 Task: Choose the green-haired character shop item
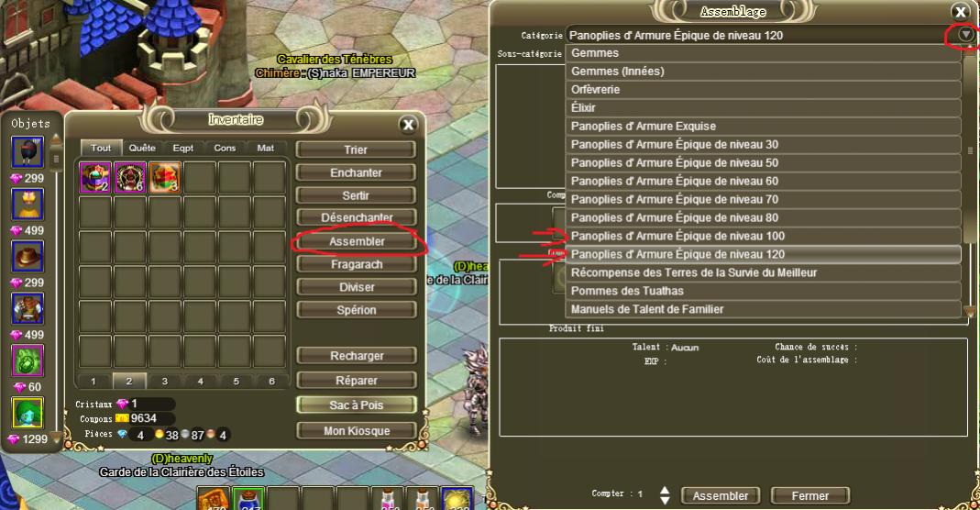28,413
